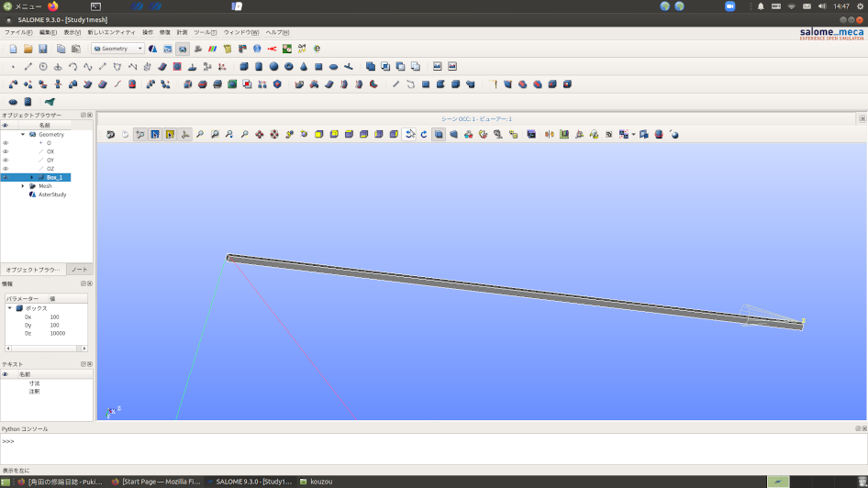Switch to kouzou in the taskbar
This screenshot has height=488, width=868.
pos(316,482)
